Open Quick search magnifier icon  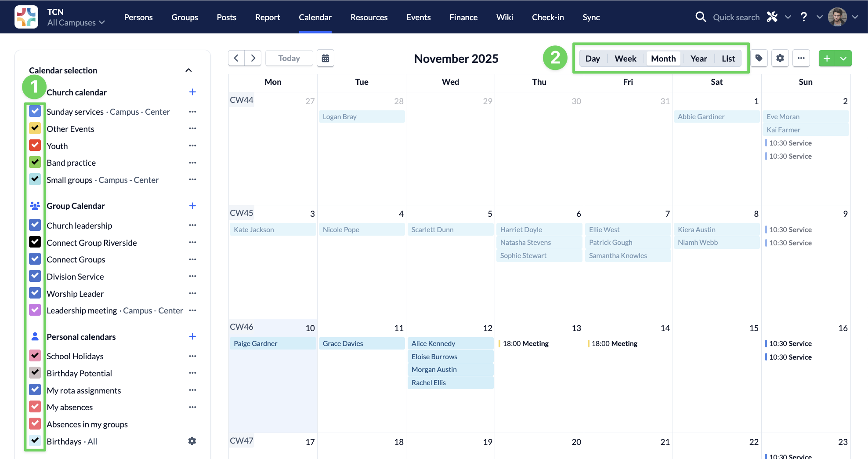[701, 17]
